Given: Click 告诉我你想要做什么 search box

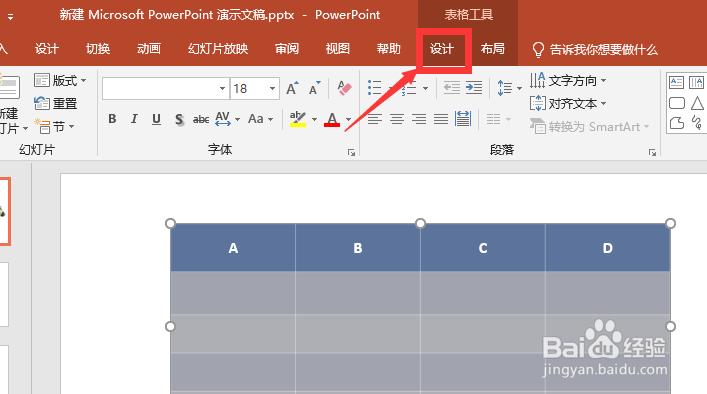Looking at the screenshot, I should click(x=604, y=49).
